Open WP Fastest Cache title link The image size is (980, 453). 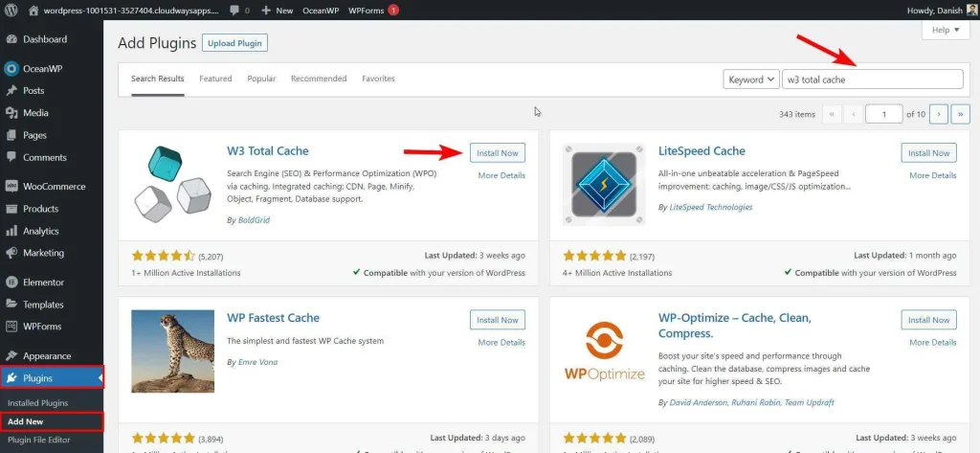coord(273,318)
